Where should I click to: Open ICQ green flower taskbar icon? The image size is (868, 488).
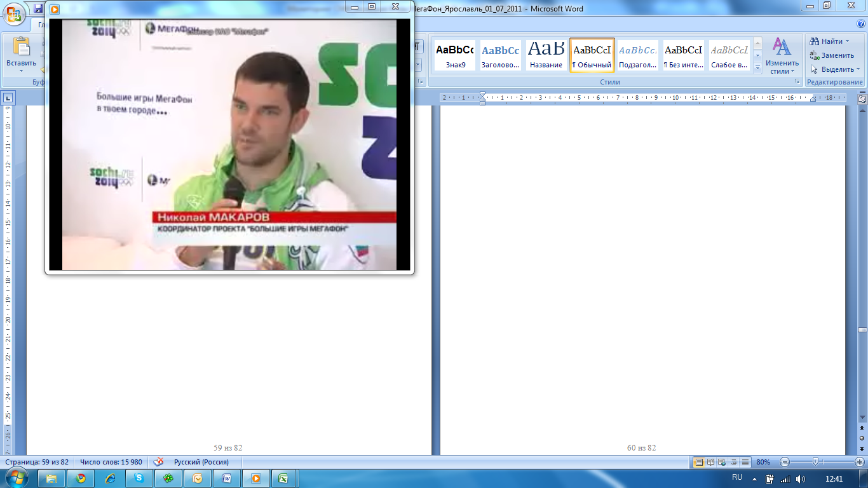[168, 478]
